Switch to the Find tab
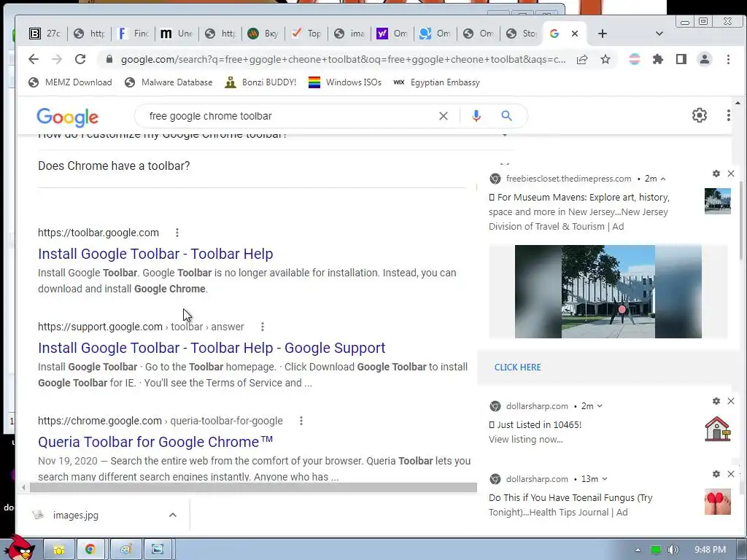The width and height of the screenshot is (747, 560). 133,34
